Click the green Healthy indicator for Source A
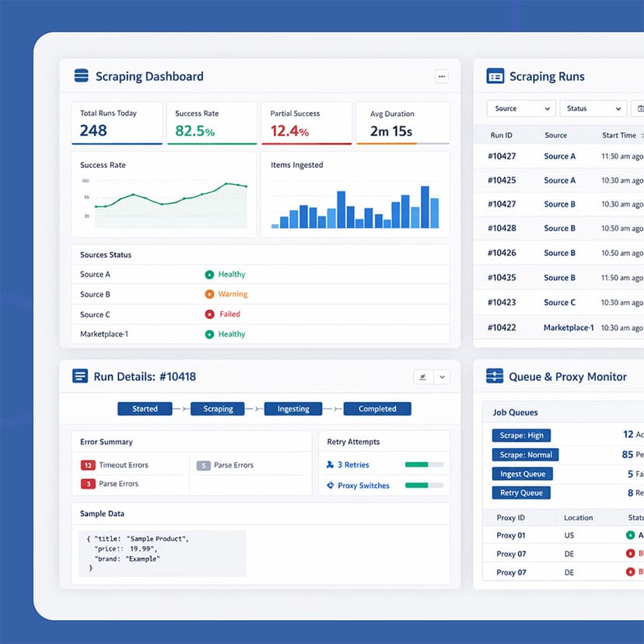 click(x=209, y=274)
